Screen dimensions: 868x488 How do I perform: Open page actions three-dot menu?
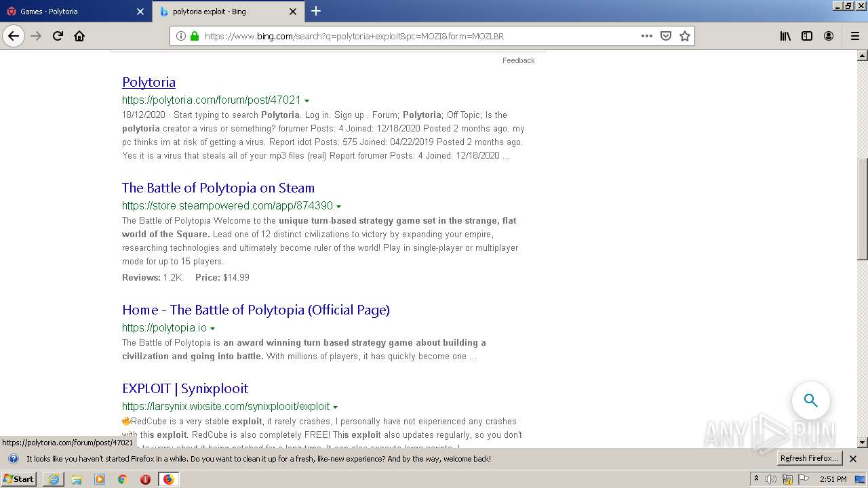point(647,36)
